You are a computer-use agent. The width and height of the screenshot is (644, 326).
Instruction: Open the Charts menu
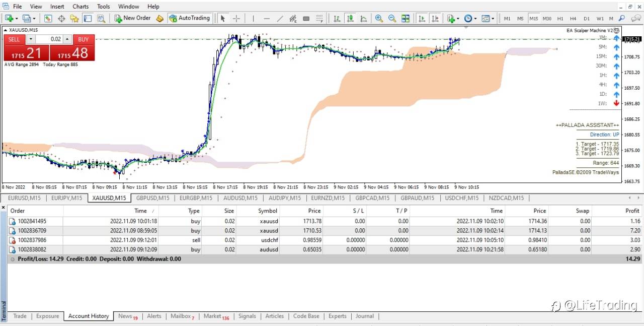tap(80, 7)
